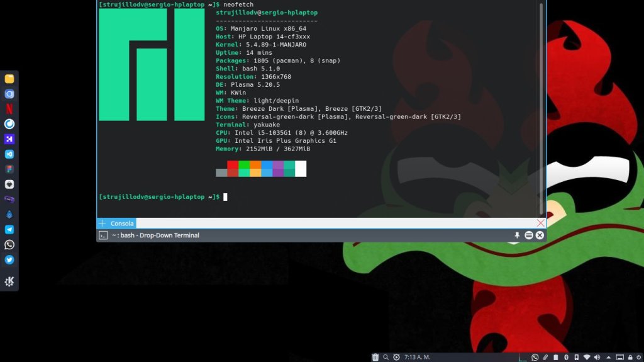The image size is (644, 362).
Task: Close the Consola session with red X
Action: [x=541, y=223]
